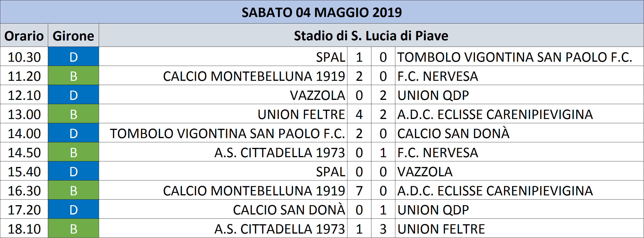Click the SABATO 04 MAGGIO 2019 header
Viewport: 644px width, 238px height.
click(322, 12)
